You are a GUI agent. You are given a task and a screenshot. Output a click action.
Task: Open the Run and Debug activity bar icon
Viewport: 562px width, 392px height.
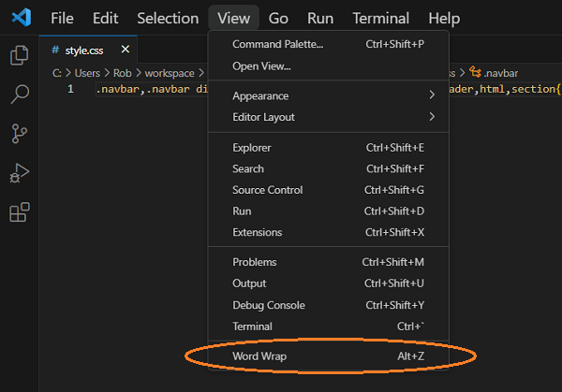(20, 173)
